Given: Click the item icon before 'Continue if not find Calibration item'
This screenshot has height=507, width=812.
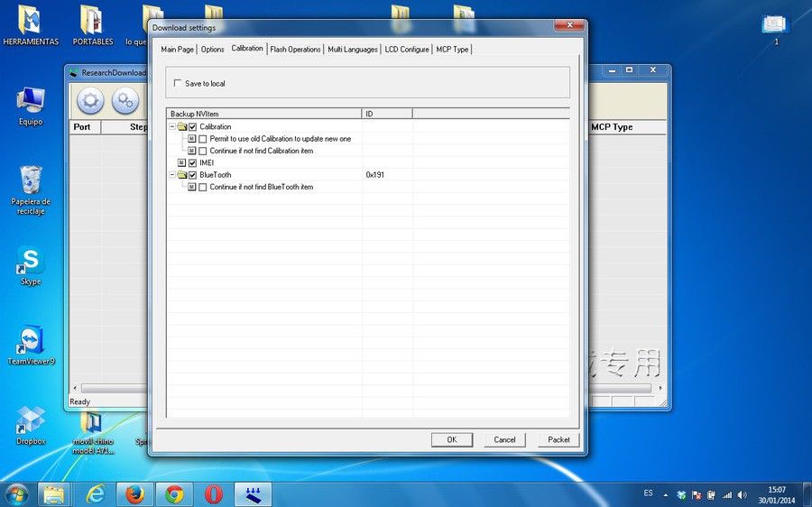Looking at the screenshot, I should pyautogui.click(x=191, y=151).
